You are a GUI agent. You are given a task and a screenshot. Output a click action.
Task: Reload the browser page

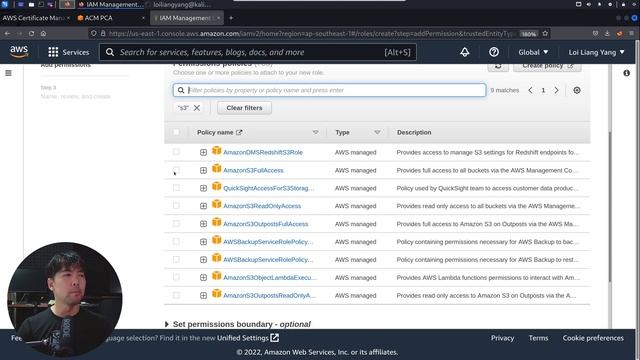31,33
